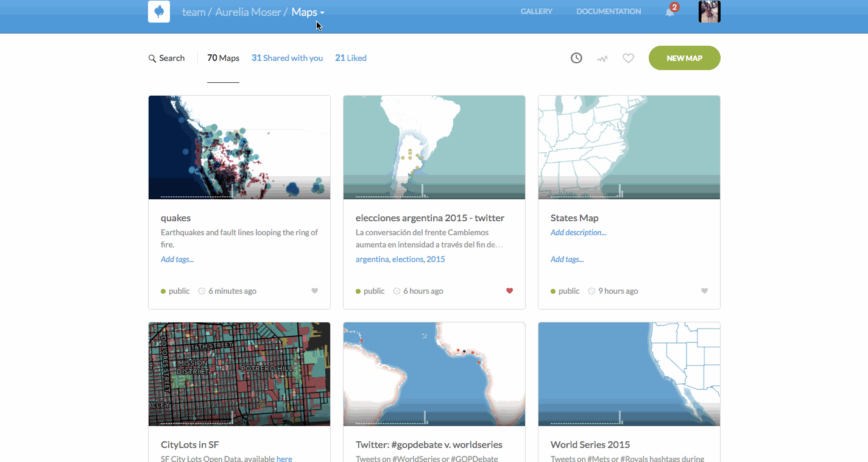The height and width of the screenshot is (462, 868).
Task: Like the quakes map
Action: point(315,291)
